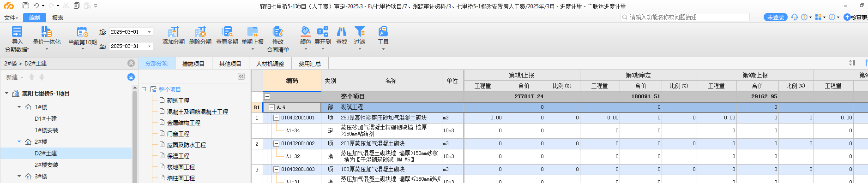The image size is (868, 183).
Task: Click the info circle icon
Action: point(832,17)
